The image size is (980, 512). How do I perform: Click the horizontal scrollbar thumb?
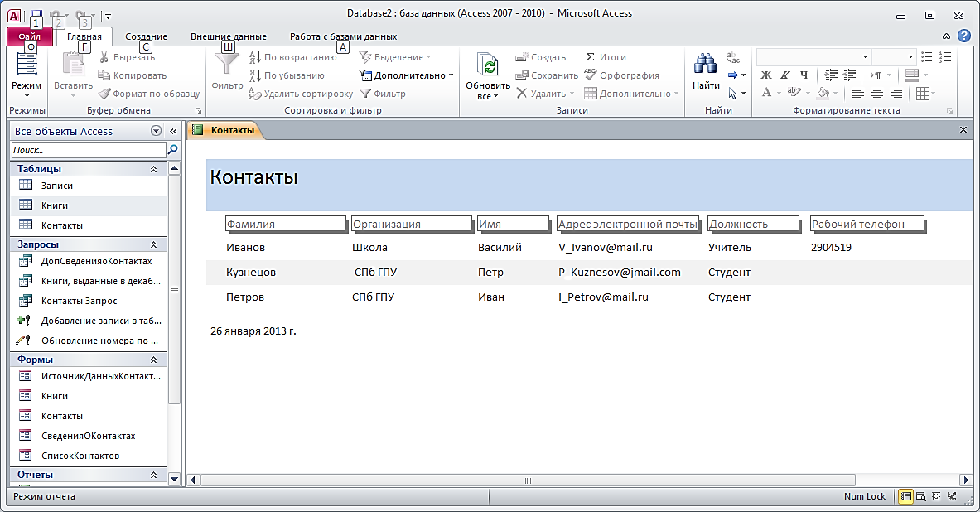[x=528, y=481]
